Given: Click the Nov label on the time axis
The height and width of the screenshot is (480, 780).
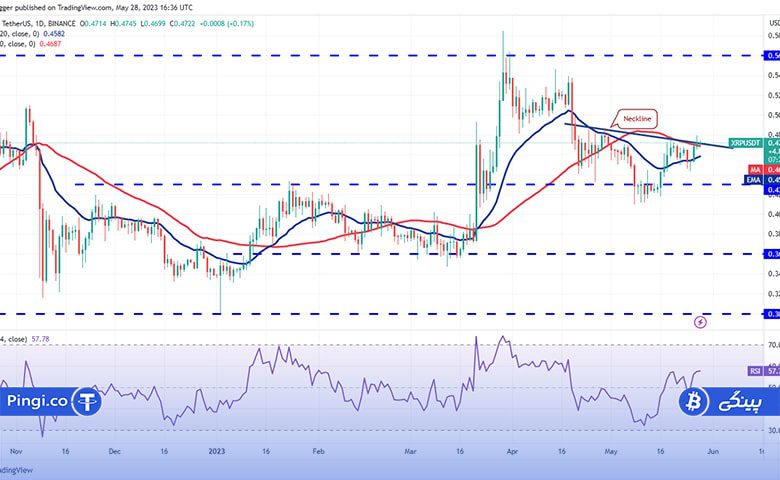Looking at the screenshot, I should click(16, 451).
